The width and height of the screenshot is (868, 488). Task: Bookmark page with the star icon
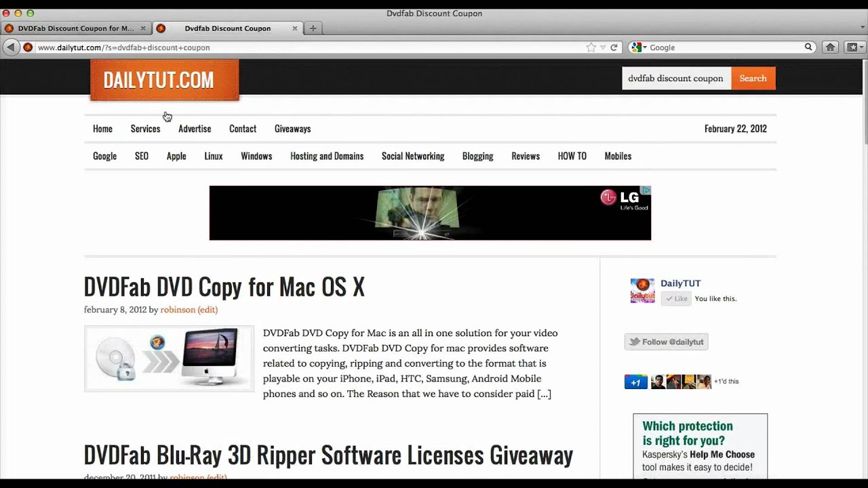click(x=591, y=47)
